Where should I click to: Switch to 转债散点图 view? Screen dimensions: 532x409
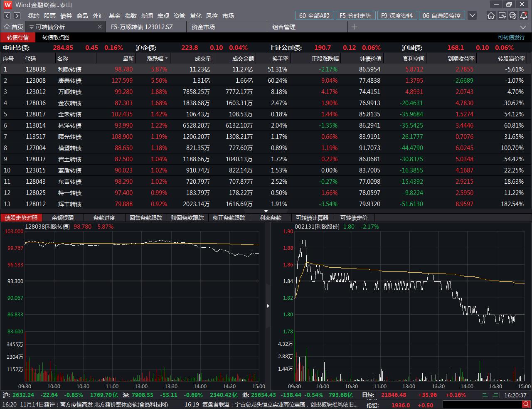(x=56, y=37)
